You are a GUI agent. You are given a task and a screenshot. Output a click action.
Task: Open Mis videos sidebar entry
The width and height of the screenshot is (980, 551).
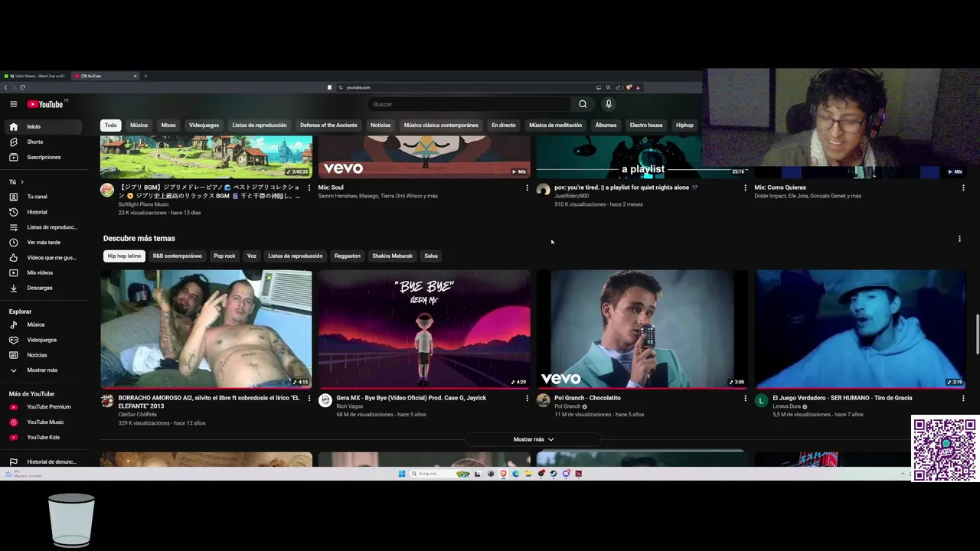(x=44, y=272)
